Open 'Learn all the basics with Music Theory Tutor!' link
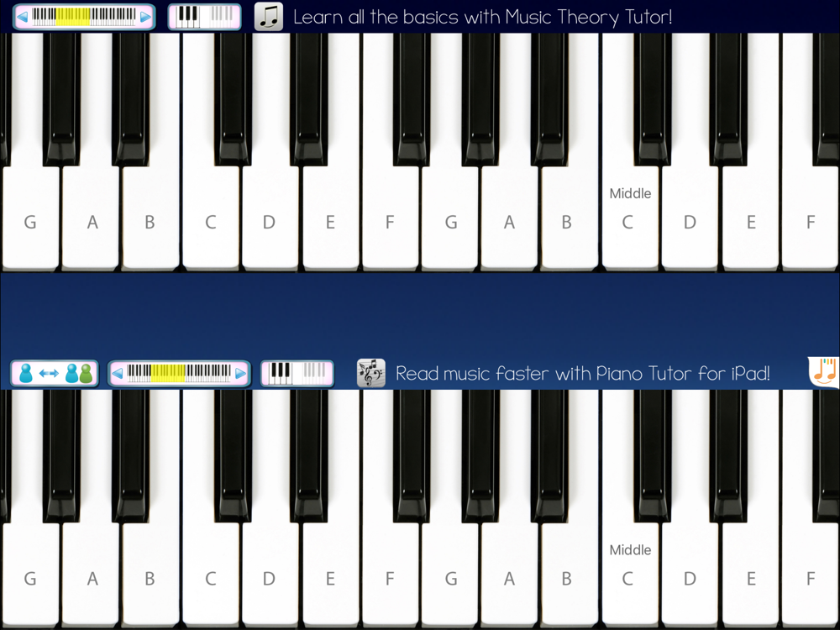 coord(483,17)
